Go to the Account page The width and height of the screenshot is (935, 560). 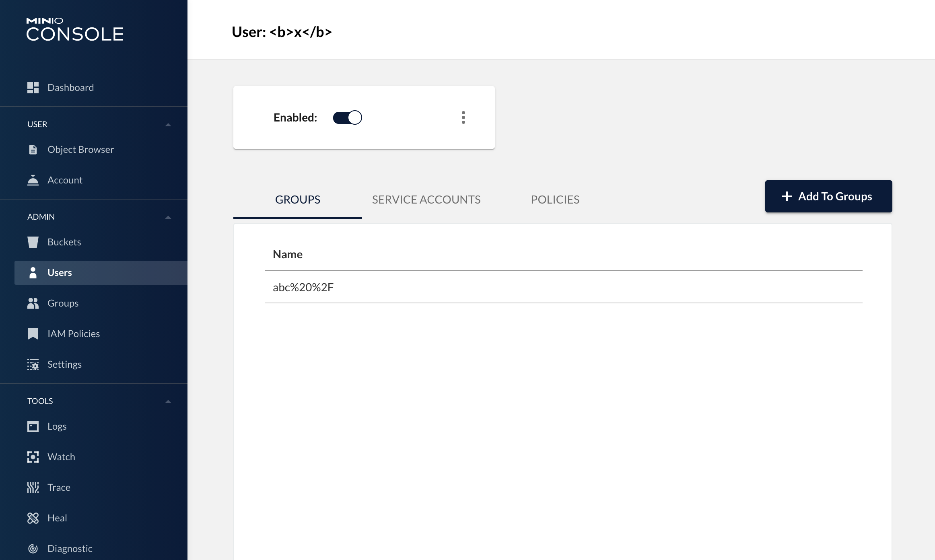(101, 180)
